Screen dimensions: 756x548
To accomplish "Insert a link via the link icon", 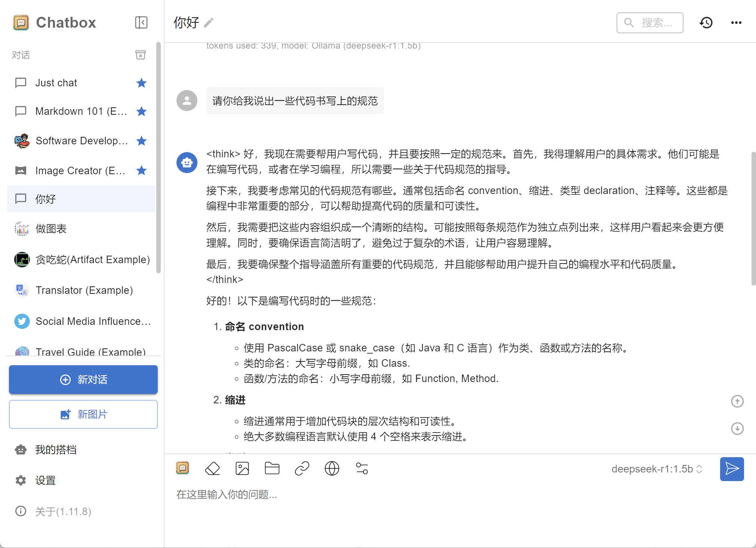I will click(x=302, y=469).
